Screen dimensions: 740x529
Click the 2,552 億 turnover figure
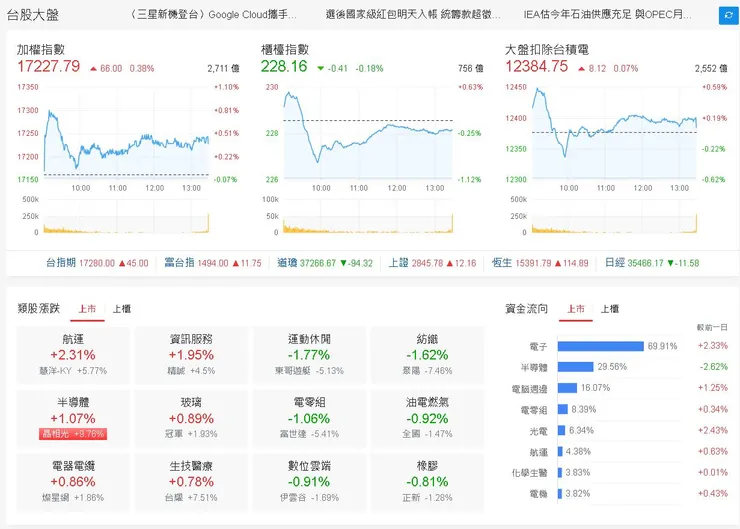coord(711,69)
